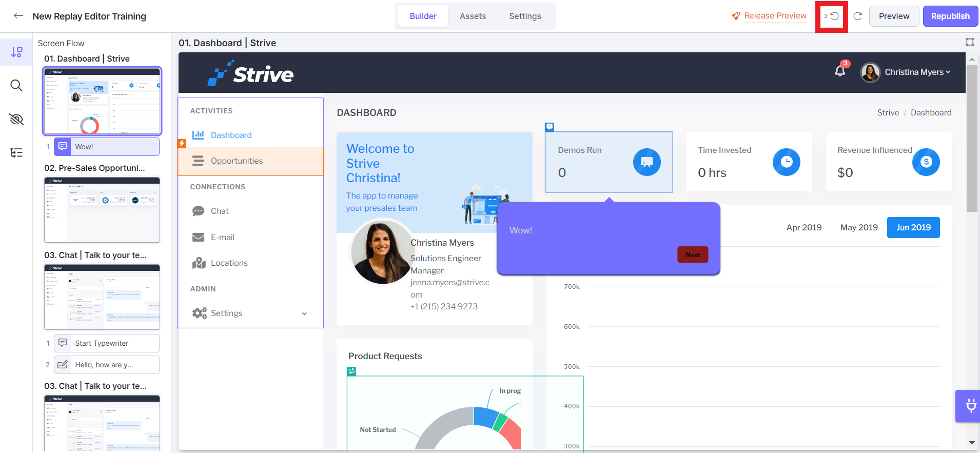Click the Strive breadcrumb link
The width and height of the screenshot is (980, 453).
[888, 113]
